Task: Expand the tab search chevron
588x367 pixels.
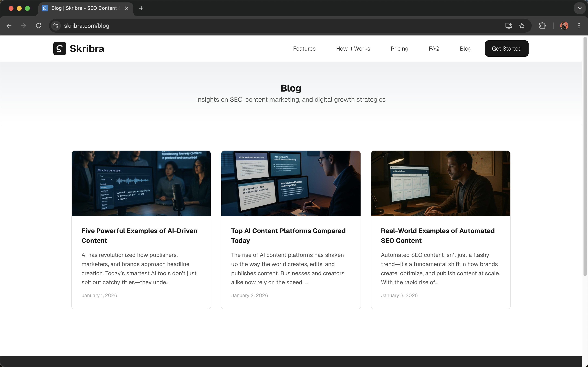Action: pos(580,8)
